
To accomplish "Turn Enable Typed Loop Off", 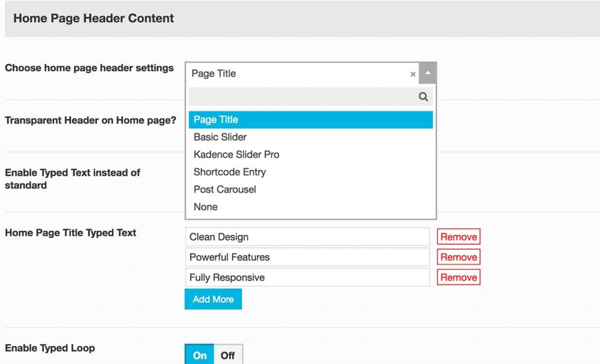I will (x=228, y=355).
